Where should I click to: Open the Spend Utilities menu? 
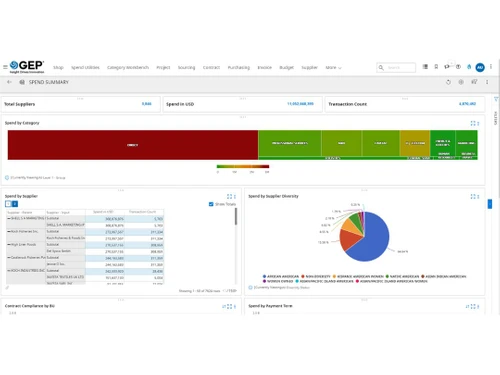(85, 67)
